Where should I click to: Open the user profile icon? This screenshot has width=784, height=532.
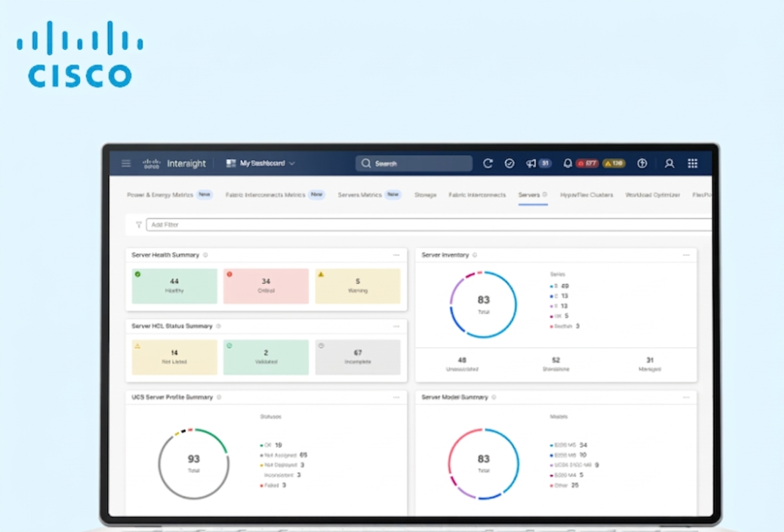[669, 164]
